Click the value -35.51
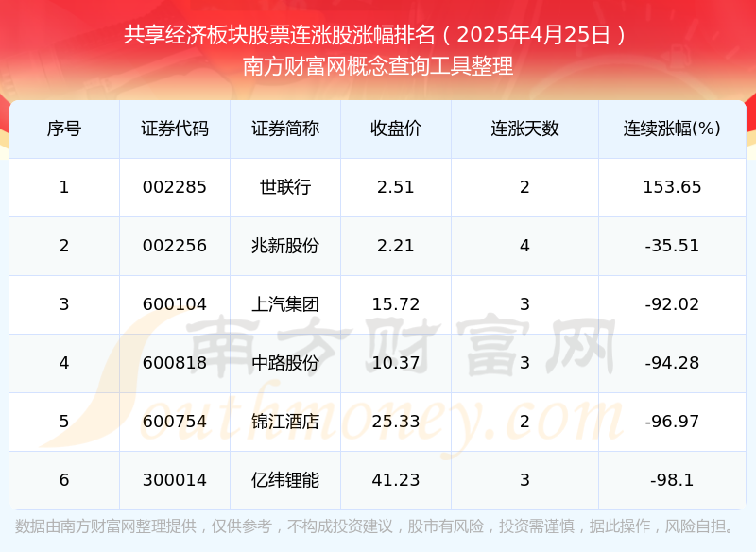This screenshot has height=552, width=756. click(x=672, y=246)
